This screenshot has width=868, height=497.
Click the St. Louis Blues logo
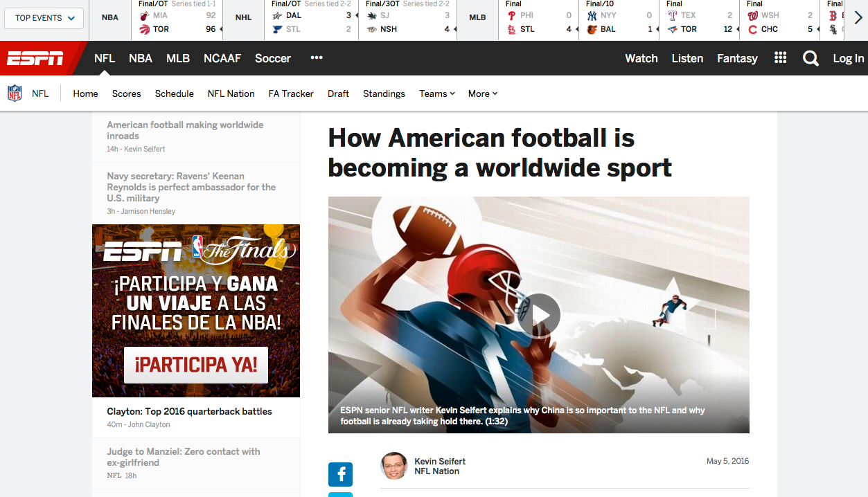coord(277,29)
